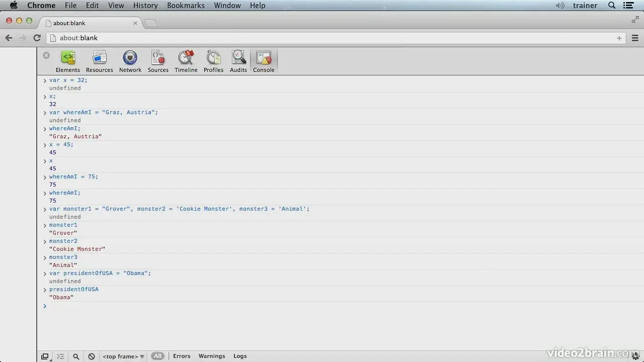Viewport: 644px width, 362px height.
Task: Select the 'monster1' command line
Action: tap(63, 225)
